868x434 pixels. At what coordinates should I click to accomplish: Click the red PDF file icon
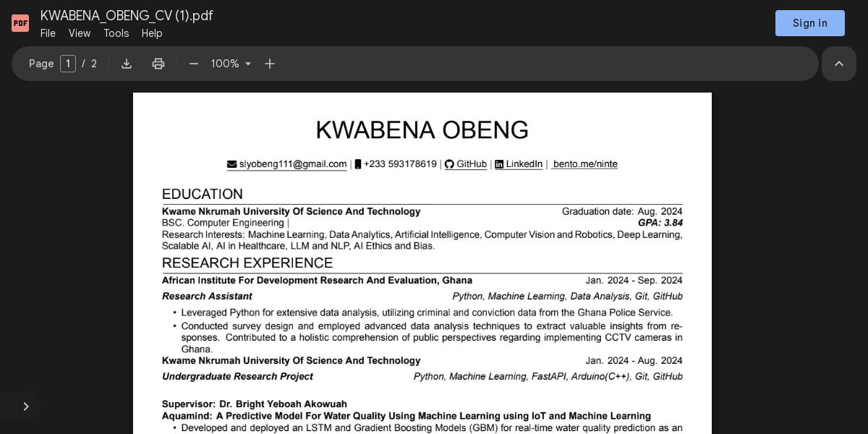[20, 23]
